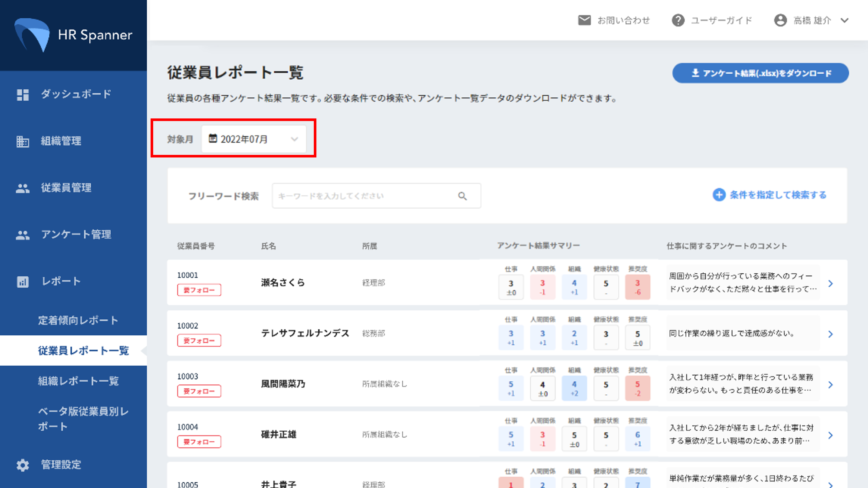Click employee name テレサフェルナンデス
The image size is (868, 488).
click(305, 333)
